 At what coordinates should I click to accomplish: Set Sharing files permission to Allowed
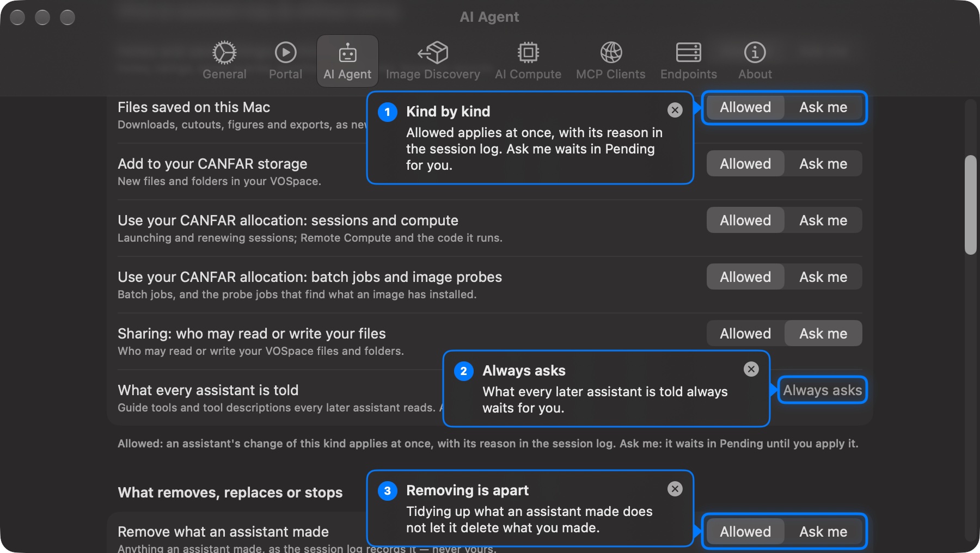point(745,334)
